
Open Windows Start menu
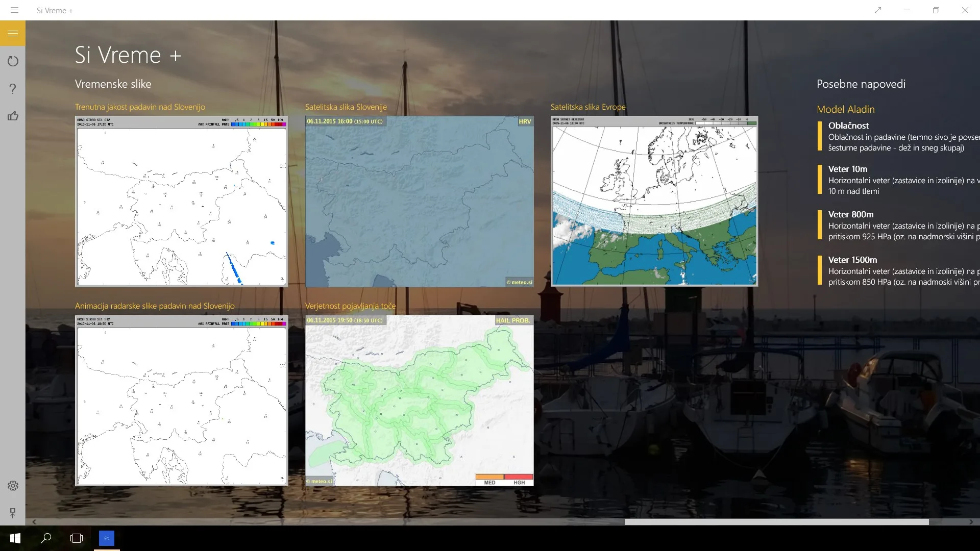click(15, 538)
